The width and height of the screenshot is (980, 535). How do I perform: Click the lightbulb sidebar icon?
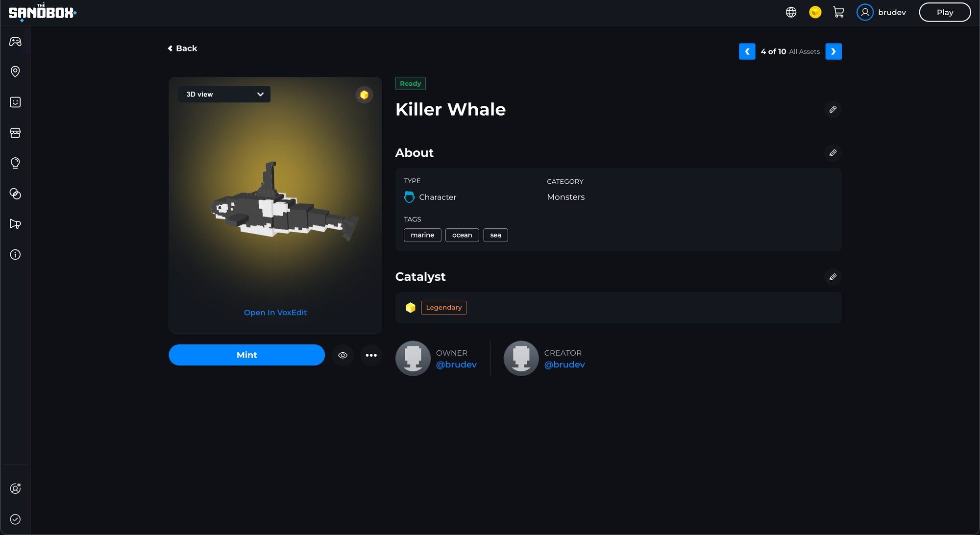point(15,163)
